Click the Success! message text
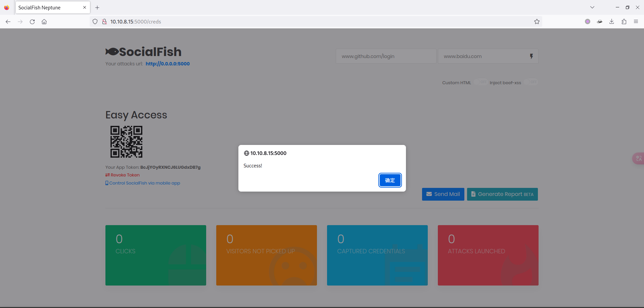The height and width of the screenshot is (308, 644). tap(253, 166)
